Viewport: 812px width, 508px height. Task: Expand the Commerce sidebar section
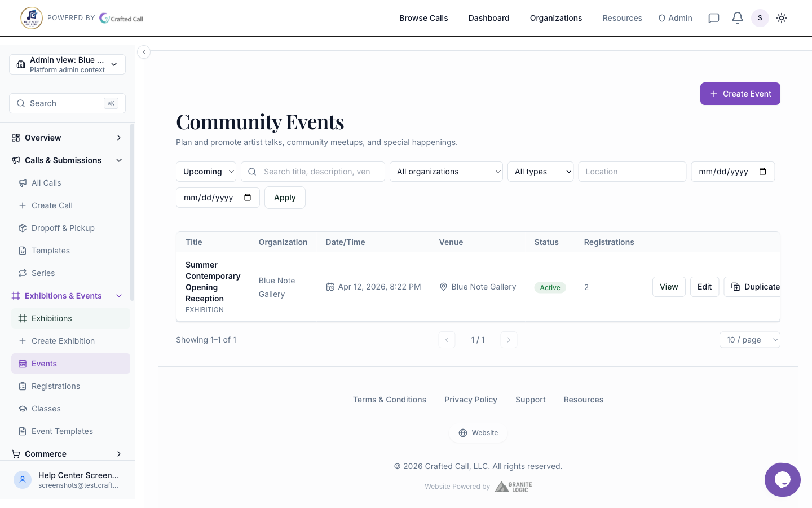(x=119, y=454)
